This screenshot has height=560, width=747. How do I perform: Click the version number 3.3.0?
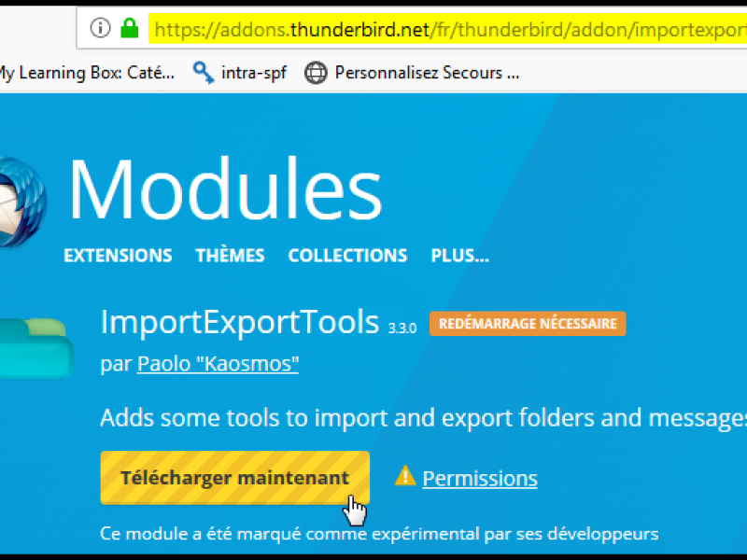pyautogui.click(x=402, y=329)
